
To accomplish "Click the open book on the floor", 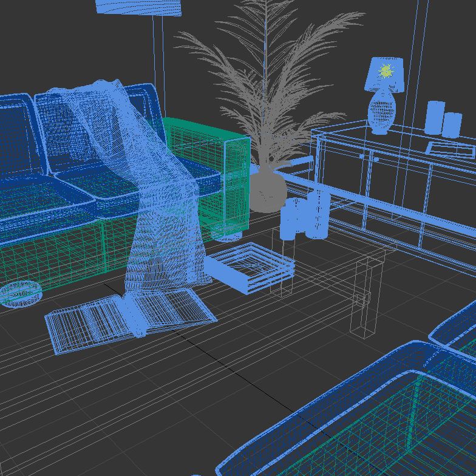I will (131, 319).
